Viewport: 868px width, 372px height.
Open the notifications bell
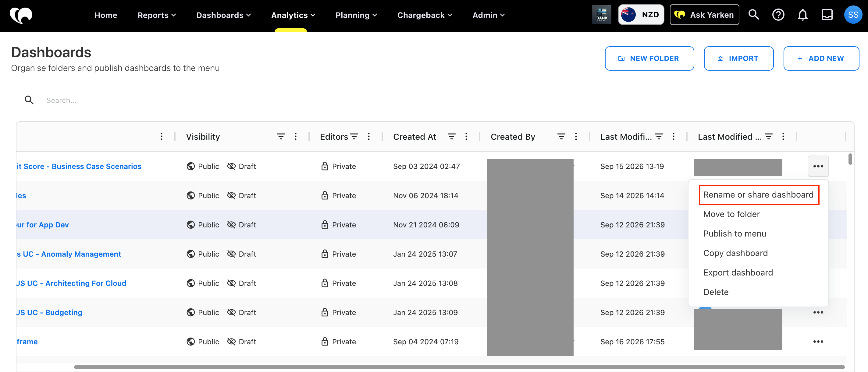coord(803,15)
